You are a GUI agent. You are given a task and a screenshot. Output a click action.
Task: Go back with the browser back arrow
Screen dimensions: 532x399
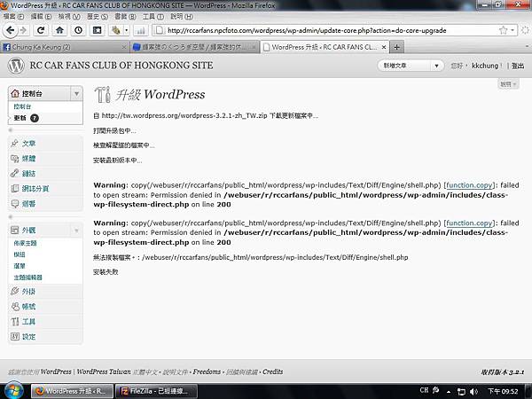tap(10, 30)
